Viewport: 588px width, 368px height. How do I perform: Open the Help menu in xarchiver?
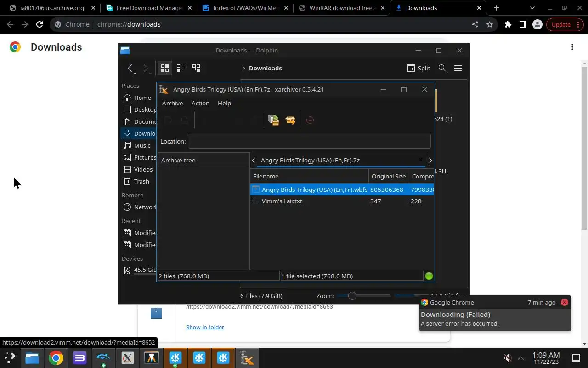pos(224,103)
